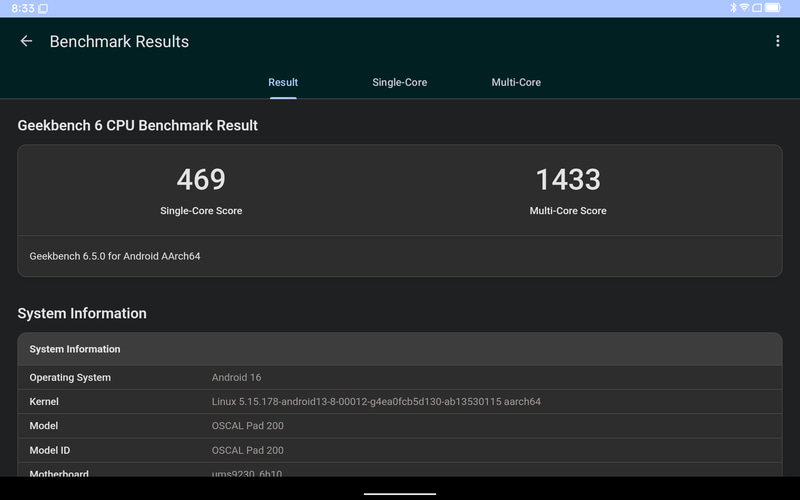
Task: Tap the Wi-Fi status icon
Action: tap(744, 8)
